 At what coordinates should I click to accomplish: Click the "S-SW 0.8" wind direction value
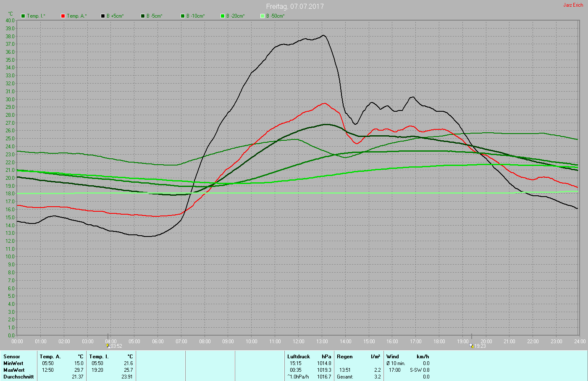tap(420, 370)
